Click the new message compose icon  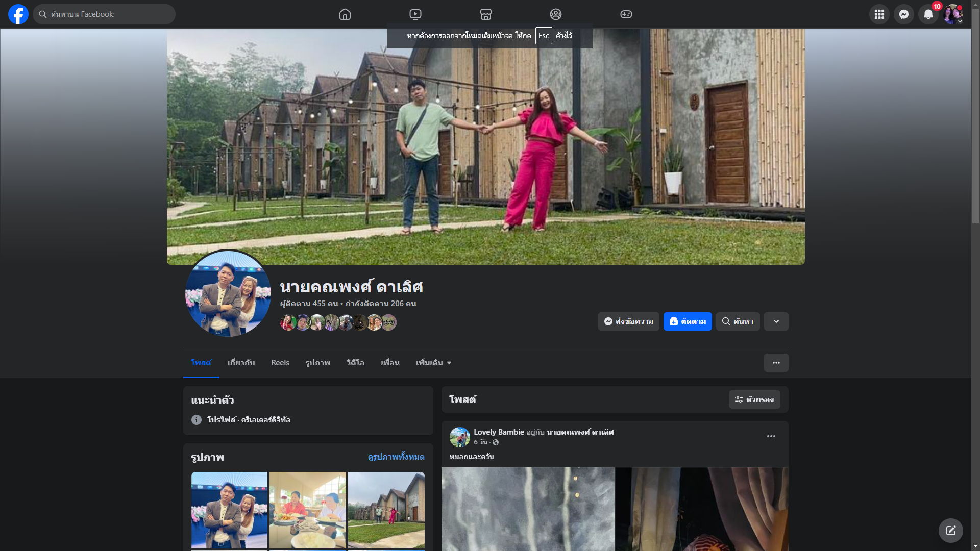click(x=950, y=531)
